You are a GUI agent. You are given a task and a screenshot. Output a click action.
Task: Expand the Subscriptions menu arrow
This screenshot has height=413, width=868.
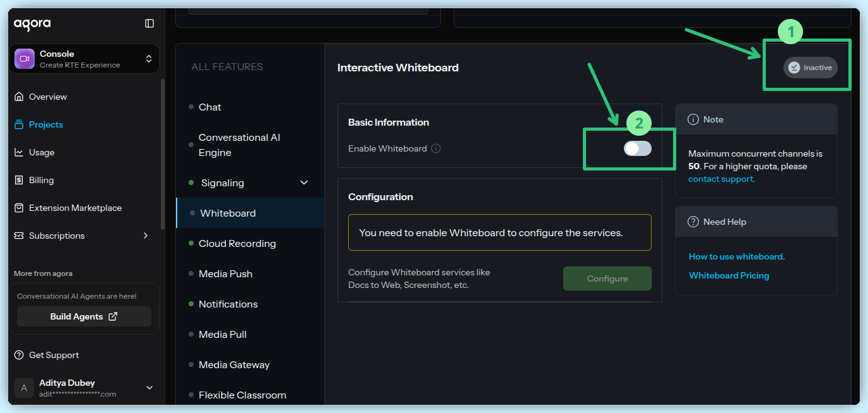pyautogui.click(x=146, y=236)
